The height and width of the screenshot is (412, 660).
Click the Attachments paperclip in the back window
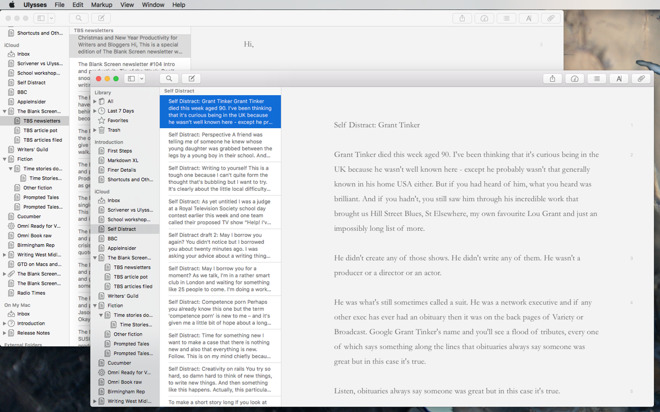tap(551, 19)
